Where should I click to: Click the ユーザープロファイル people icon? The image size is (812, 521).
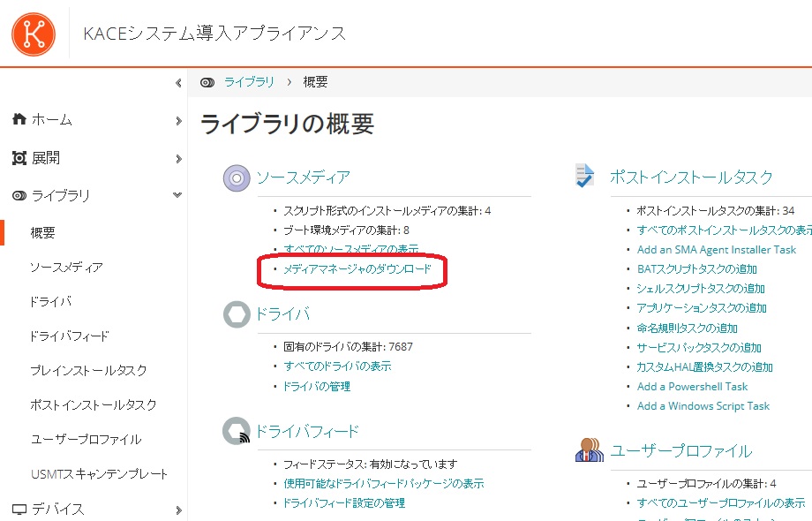(x=590, y=449)
